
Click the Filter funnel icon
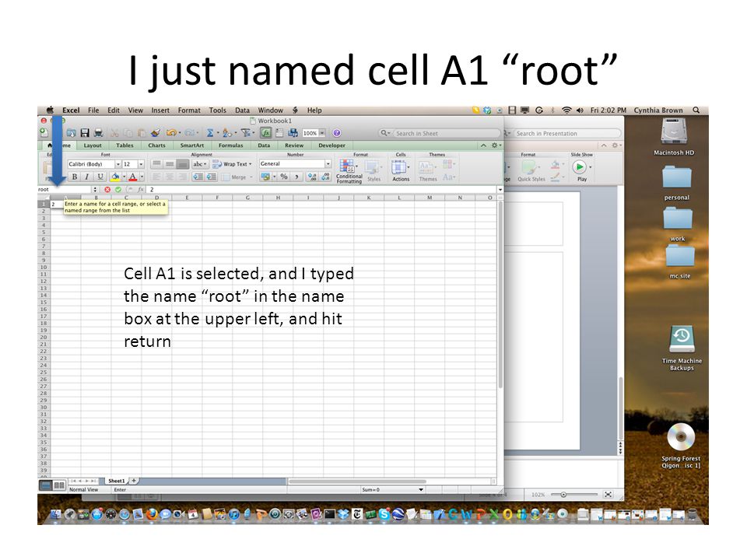[245, 133]
